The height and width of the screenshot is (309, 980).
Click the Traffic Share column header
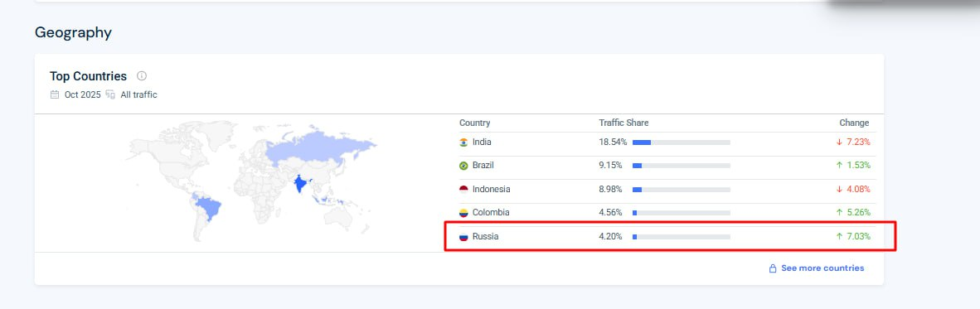(x=623, y=123)
